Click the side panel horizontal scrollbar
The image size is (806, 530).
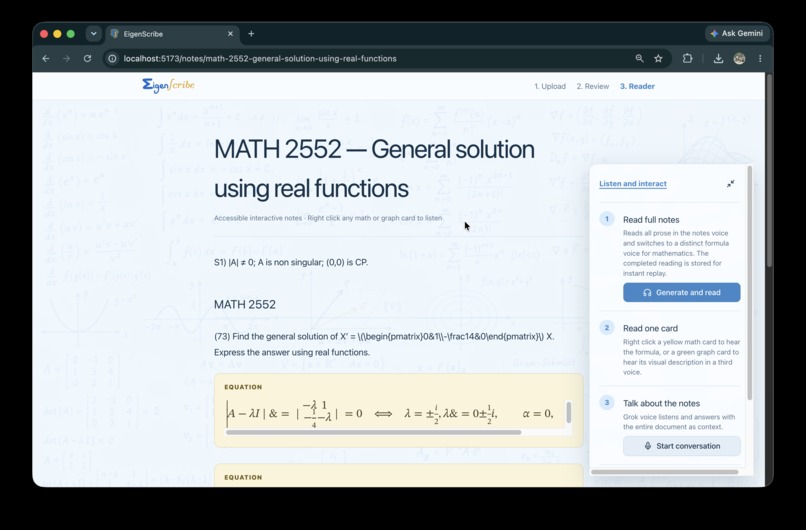665,472
